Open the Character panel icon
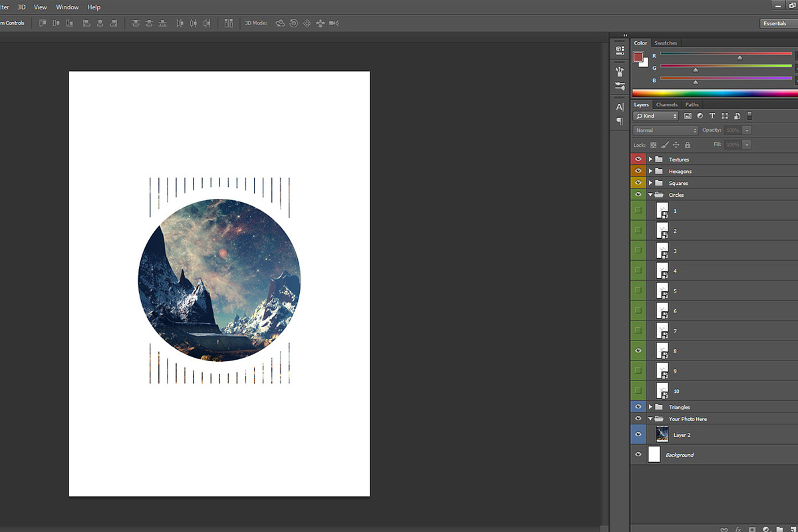798x532 pixels. 620,106
